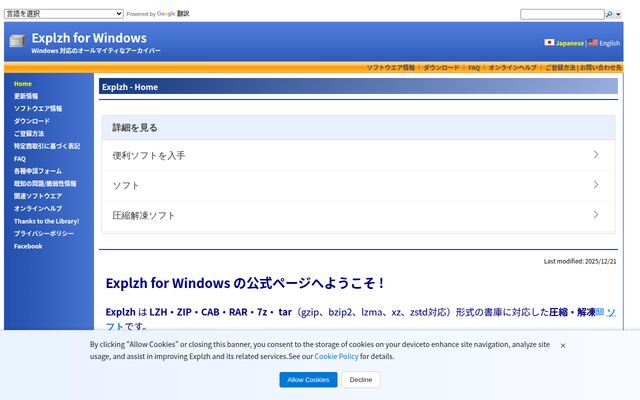Image resolution: width=640 pixels, height=400 pixels.
Task: Select Home in the left sidebar
Action: click(x=23, y=84)
